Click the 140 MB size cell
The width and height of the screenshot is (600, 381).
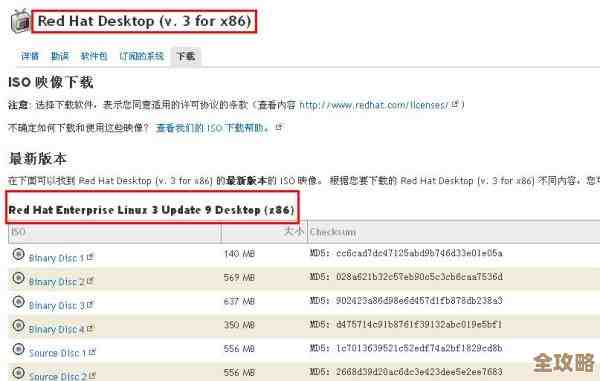coord(240,254)
